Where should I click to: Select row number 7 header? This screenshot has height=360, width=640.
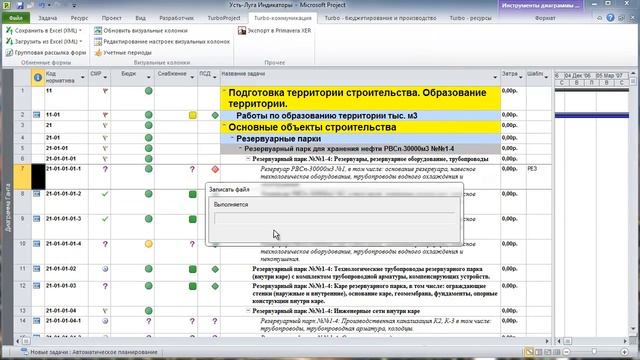coord(22,177)
